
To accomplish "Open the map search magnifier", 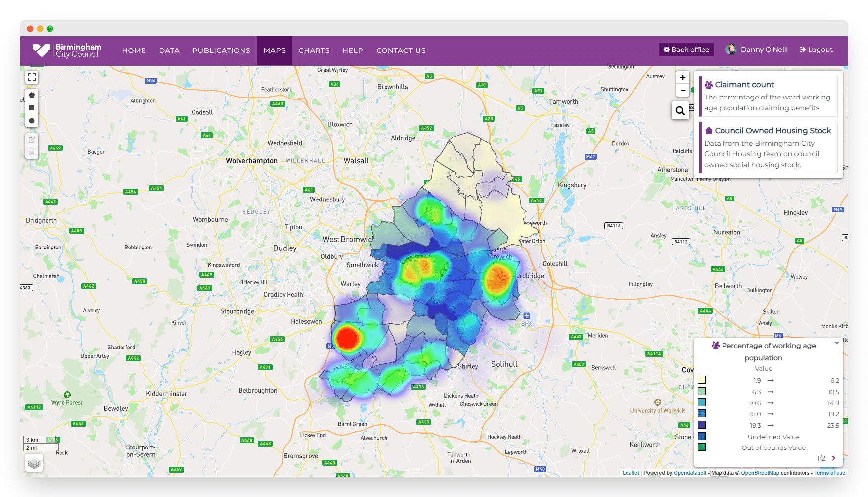I will pos(680,111).
